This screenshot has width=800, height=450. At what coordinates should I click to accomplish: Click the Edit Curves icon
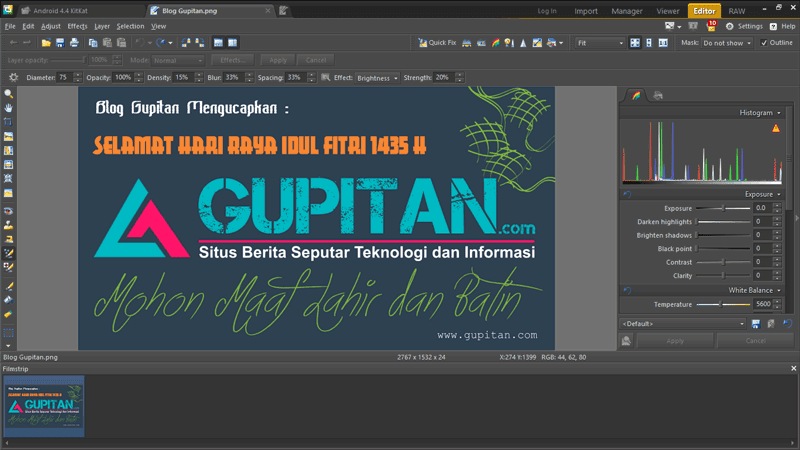pyautogui.click(x=537, y=43)
